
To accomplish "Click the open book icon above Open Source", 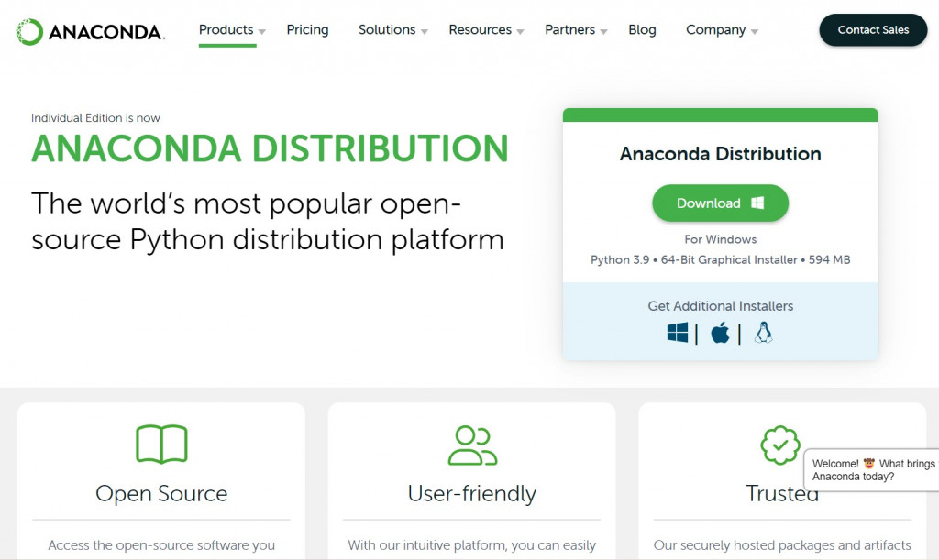I will click(x=161, y=444).
